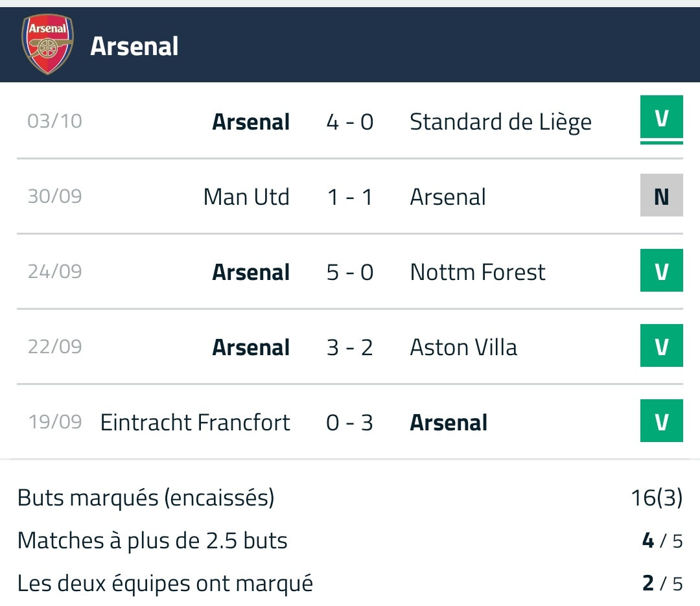This screenshot has height=606, width=700.
Task: Click the 4 - 0 score on 03/10
Action: point(350,122)
